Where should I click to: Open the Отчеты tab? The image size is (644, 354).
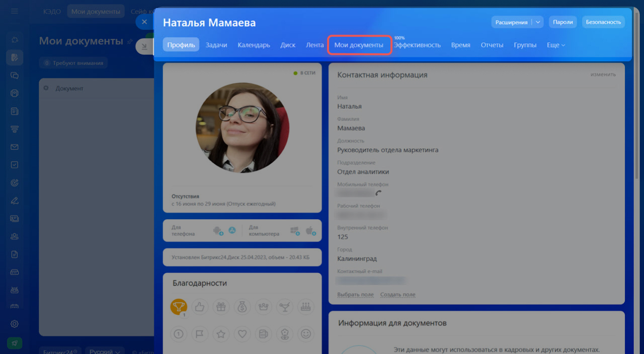click(492, 45)
